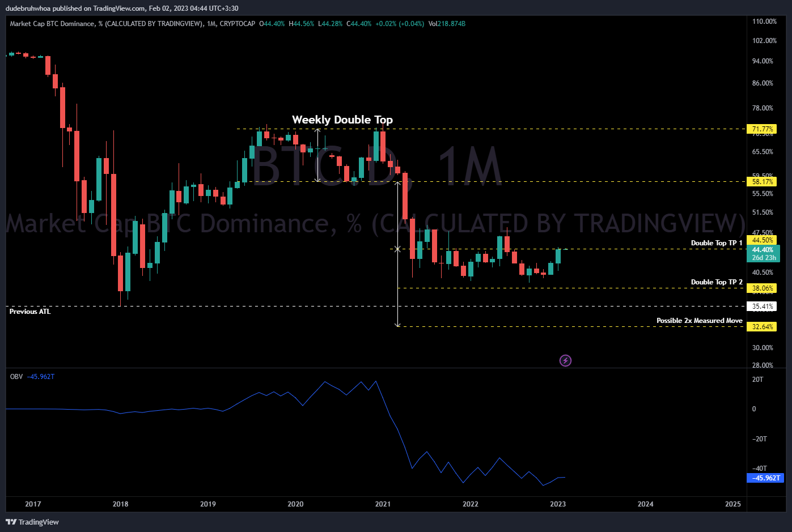Click the cross marker on the measured move arrow

[397, 249]
